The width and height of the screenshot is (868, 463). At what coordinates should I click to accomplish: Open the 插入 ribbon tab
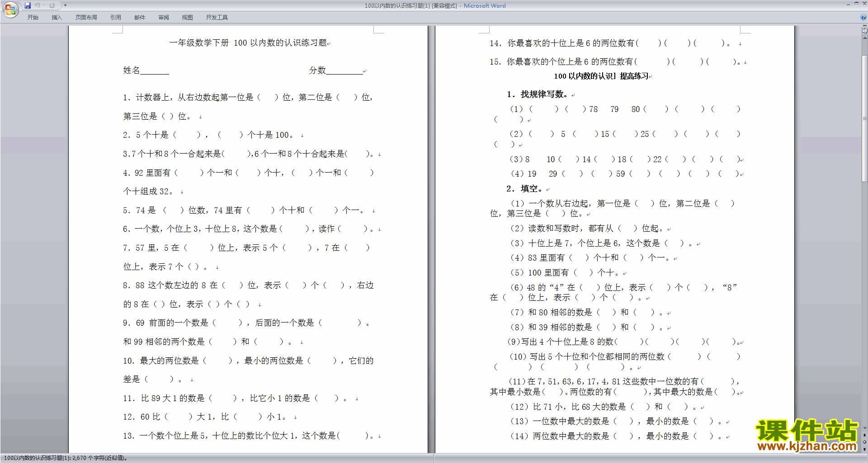tap(57, 18)
